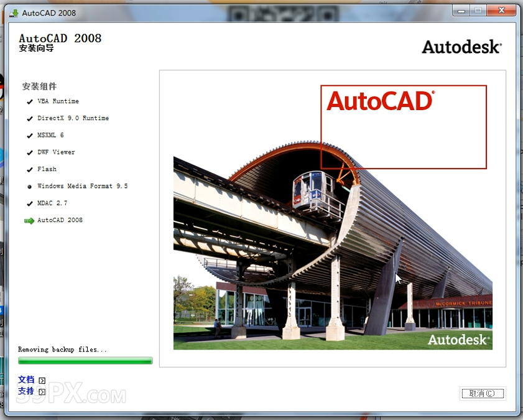This screenshot has height=420, width=523.
Task: Click the checkmark beside MDAC 2.7
Action: coord(29,203)
